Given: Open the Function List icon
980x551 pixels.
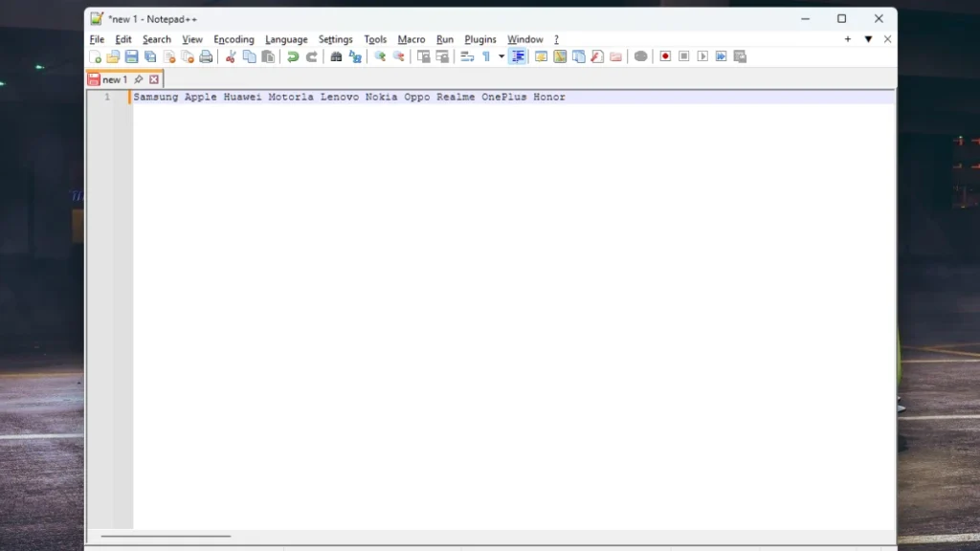Looking at the screenshot, I should click(597, 56).
